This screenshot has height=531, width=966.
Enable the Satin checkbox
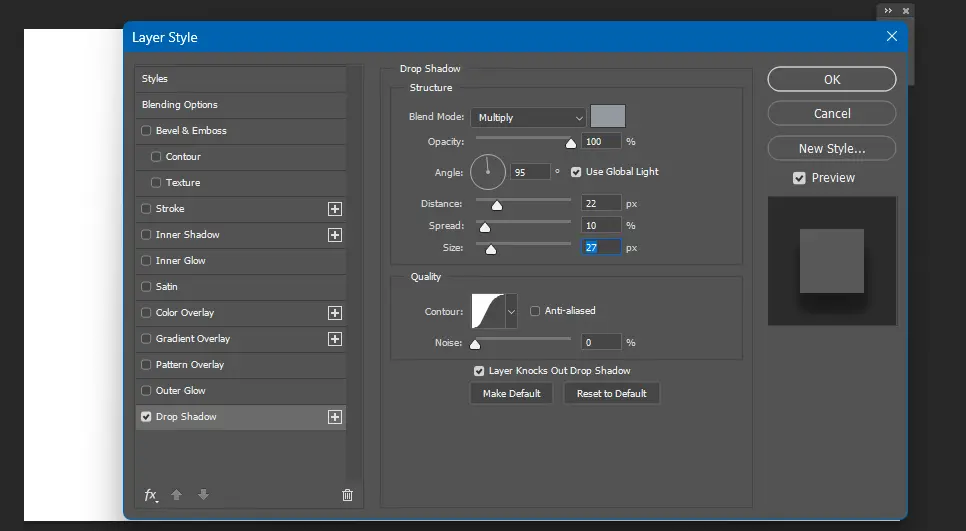tap(146, 286)
